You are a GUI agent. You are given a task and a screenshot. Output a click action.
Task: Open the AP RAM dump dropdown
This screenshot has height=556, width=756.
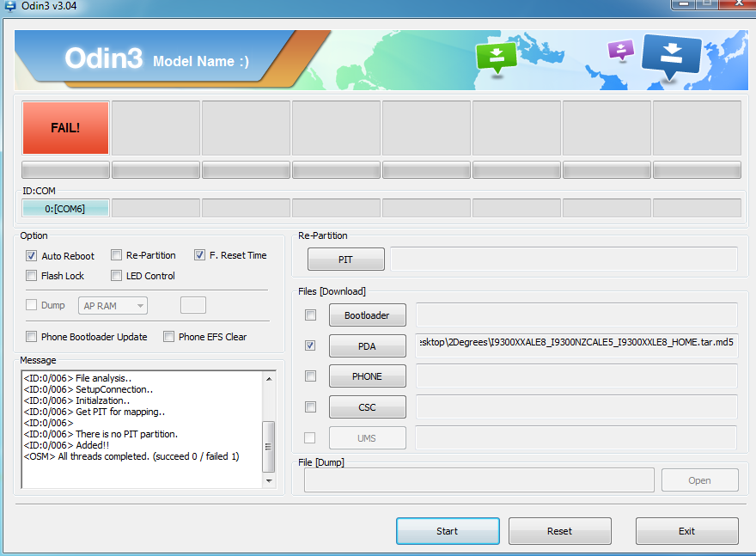click(x=113, y=306)
